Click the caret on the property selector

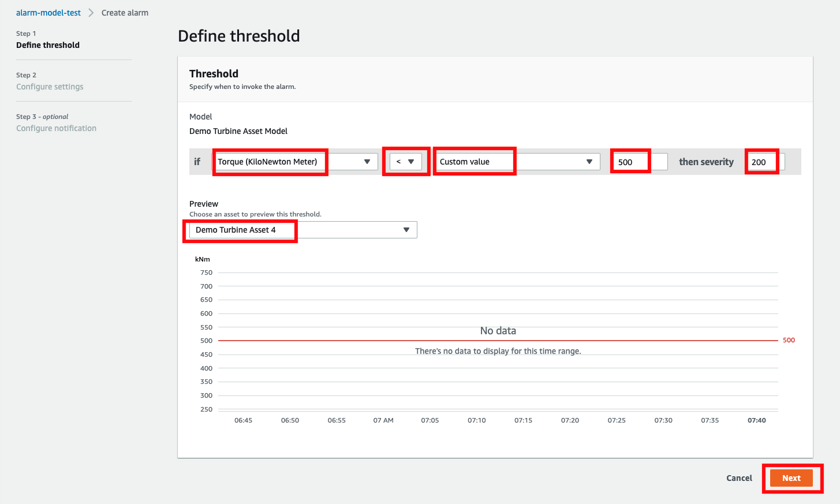[x=368, y=162]
